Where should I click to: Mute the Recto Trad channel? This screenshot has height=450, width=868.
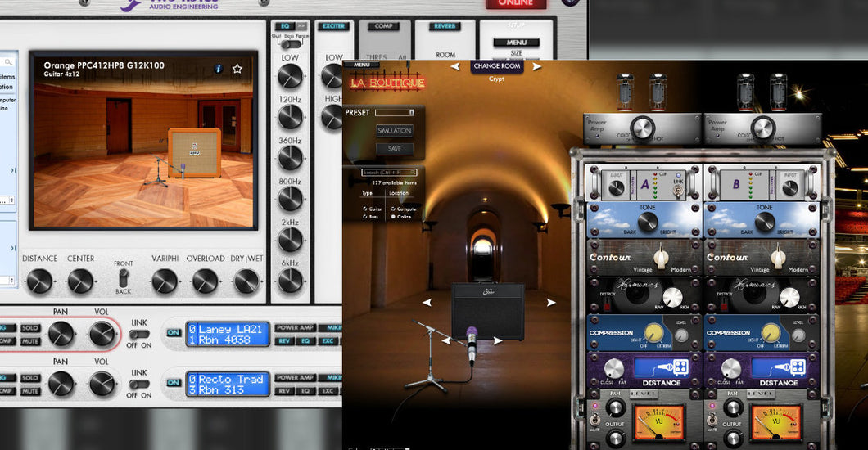tap(30, 391)
